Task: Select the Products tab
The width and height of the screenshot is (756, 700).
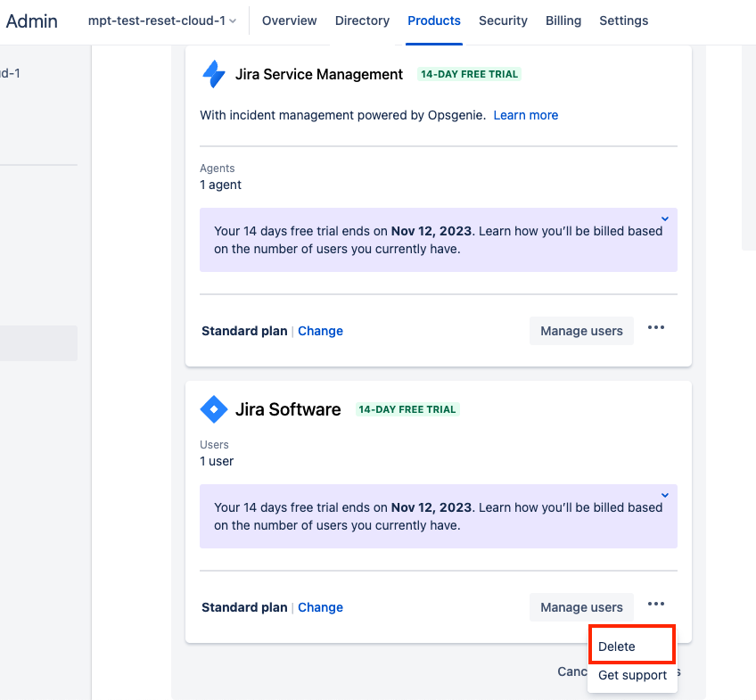Action: 434,21
